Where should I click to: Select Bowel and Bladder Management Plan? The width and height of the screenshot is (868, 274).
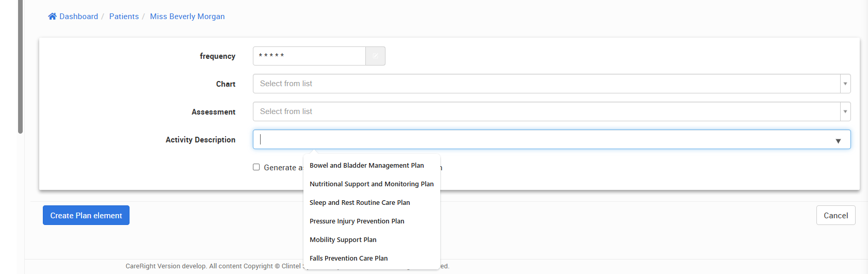[366, 166]
